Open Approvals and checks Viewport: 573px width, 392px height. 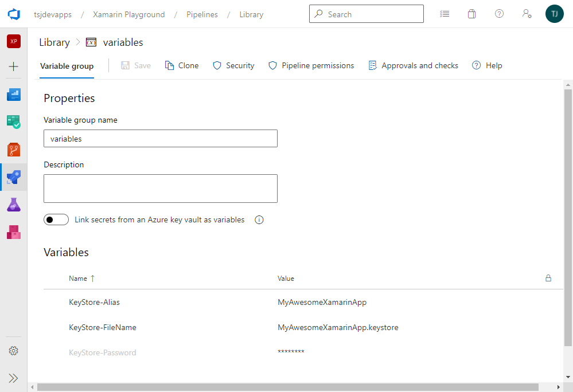click(x=413, y=66)
